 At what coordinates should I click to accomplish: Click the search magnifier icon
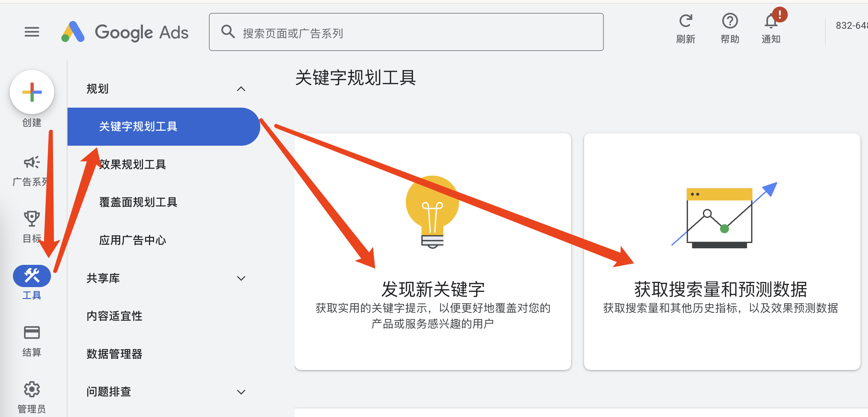[x=228, y=32]
